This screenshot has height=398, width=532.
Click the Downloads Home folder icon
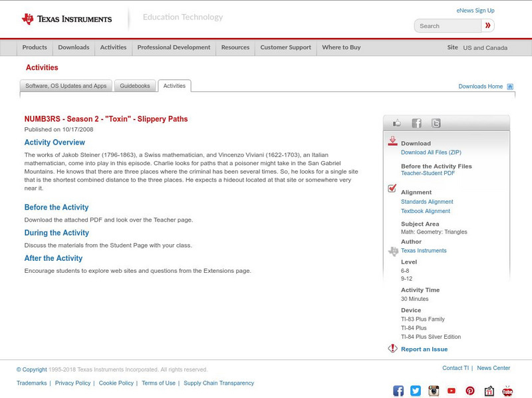509,86
